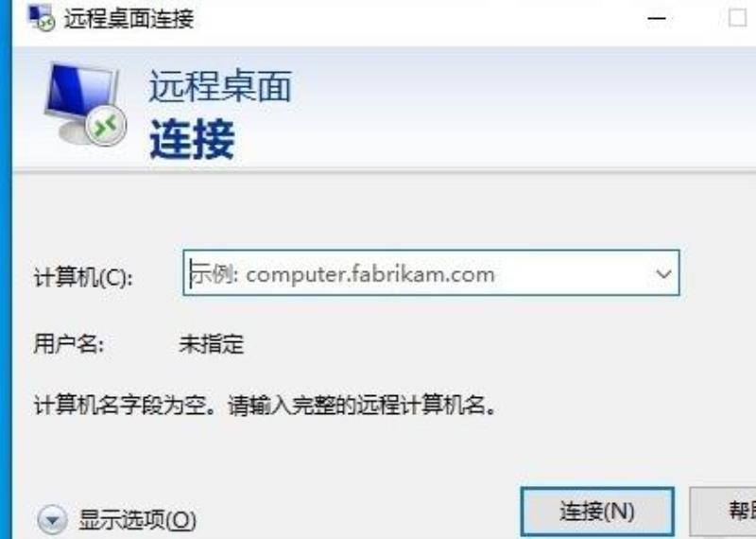Viewport: 756px width, 539px height.
Task: Click the green connection arrows badge
Action: 106,127
